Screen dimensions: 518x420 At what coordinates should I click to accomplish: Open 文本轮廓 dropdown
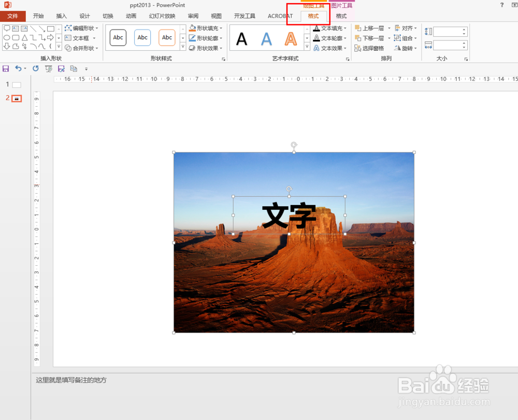pos(330,38)
